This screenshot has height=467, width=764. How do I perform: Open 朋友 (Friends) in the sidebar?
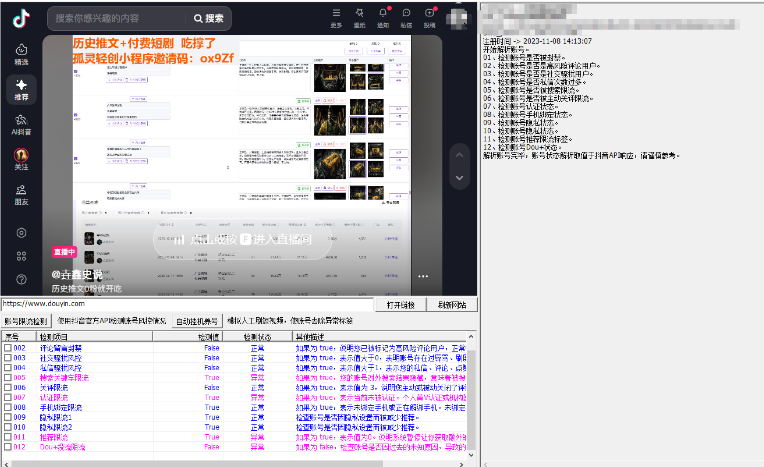[x=21, y=195]
